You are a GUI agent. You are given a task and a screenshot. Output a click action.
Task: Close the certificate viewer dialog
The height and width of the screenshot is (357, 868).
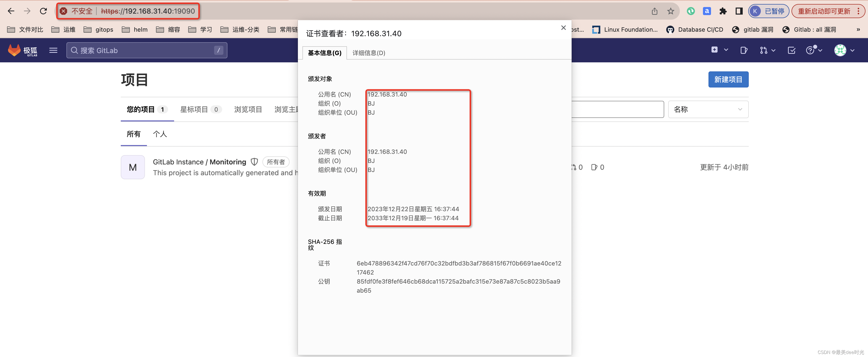pyautogui.click(x=563, y=28)
